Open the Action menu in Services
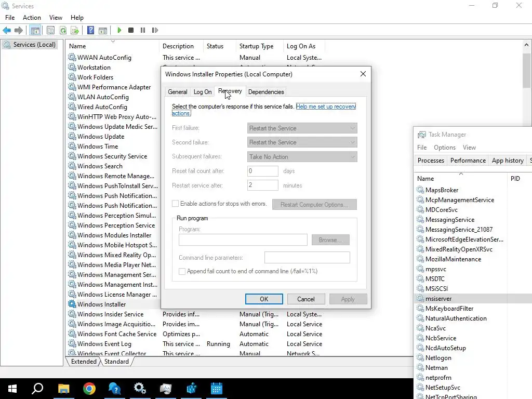The image size is (532, 399). (32, 18)
